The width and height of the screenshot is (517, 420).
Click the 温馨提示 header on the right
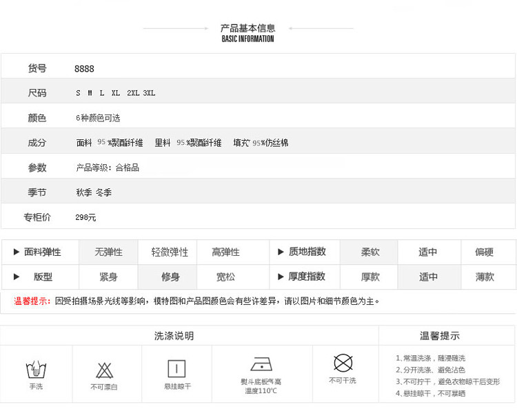point(440,336)
